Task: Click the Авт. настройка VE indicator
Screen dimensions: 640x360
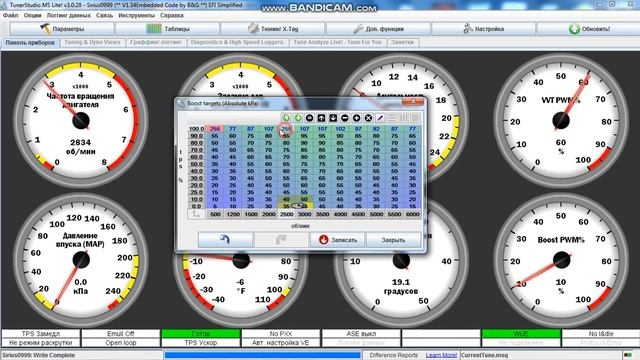Action: tap(280, 342)
